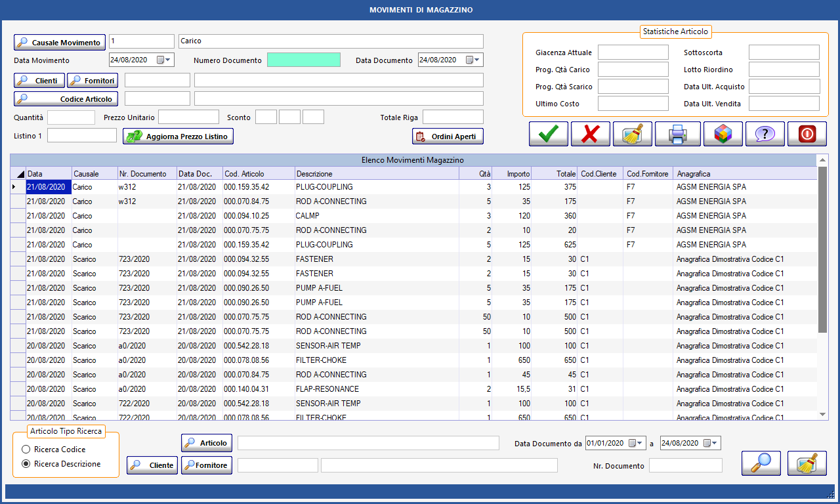Click the red power exit button
This screenshot has height=504, width=840.
click(807, 134)
